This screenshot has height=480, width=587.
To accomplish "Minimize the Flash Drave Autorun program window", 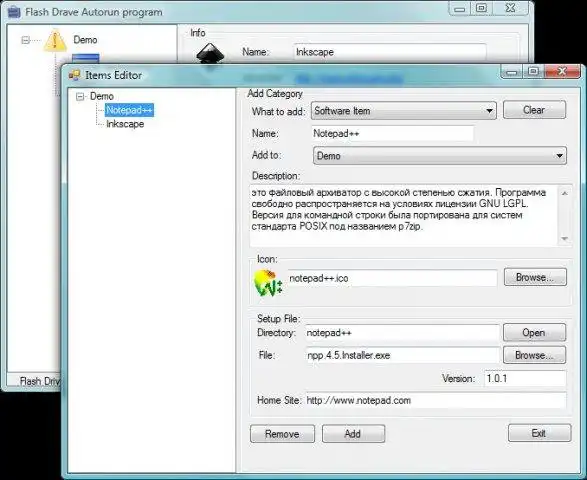I will pos(460,8).
